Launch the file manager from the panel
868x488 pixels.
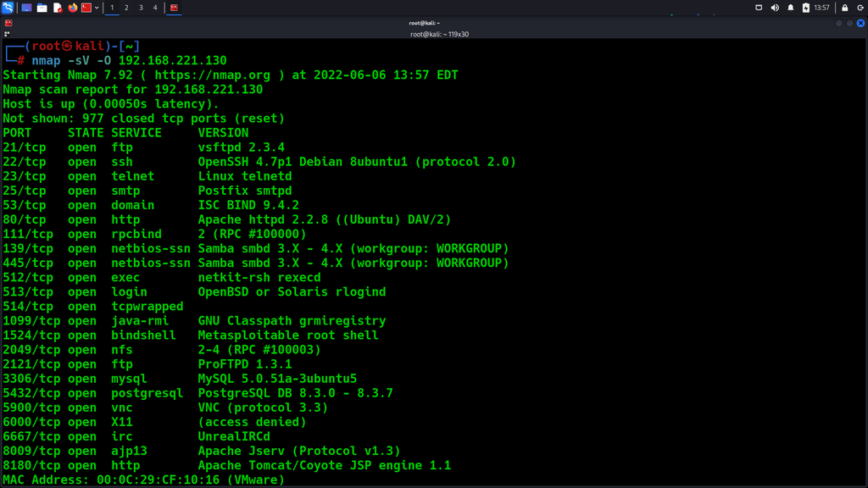(42, 8)
